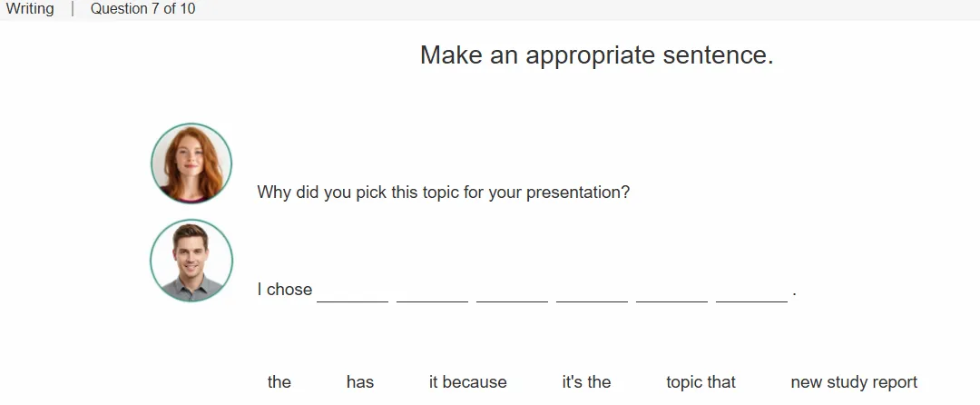
Task: Click the man's avatar photo
Action: point(191,260)
